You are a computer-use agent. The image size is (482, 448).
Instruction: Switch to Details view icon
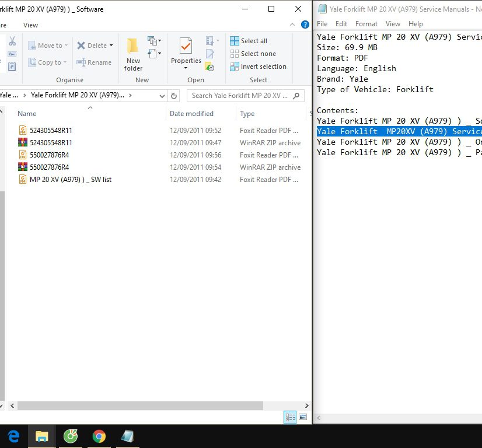pyautogui.click(x=290, y=417)
